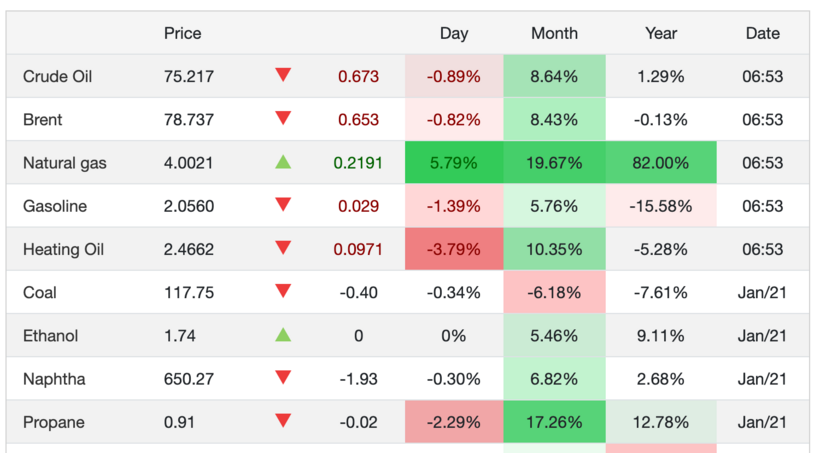Click Brent change value 0.653
The height and width of the screenshot is (453, 820).
pyautogui.click(x=358, y=120)
